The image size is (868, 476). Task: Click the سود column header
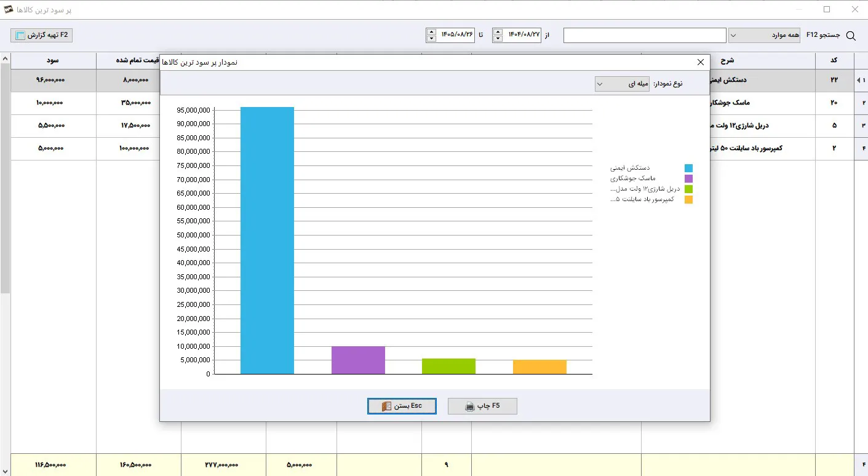pyautogui.click(x=54, y=60)
